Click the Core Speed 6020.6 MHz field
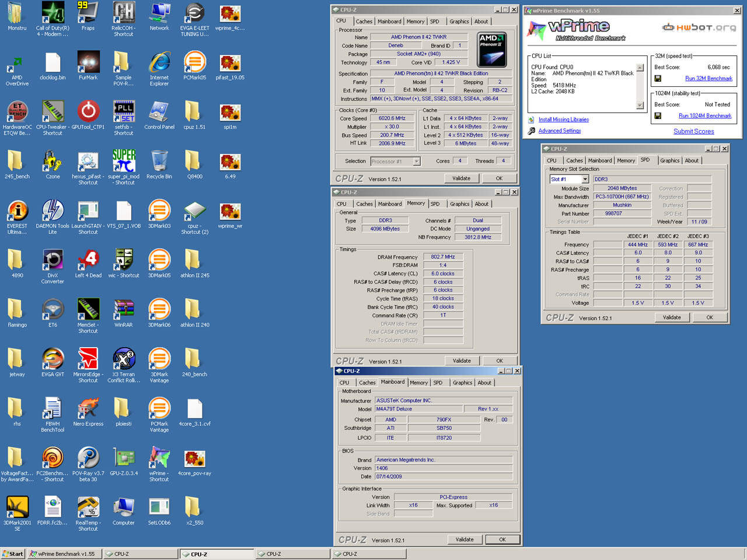The width and height of the screenshot is (747, 560). pos(392,118)
